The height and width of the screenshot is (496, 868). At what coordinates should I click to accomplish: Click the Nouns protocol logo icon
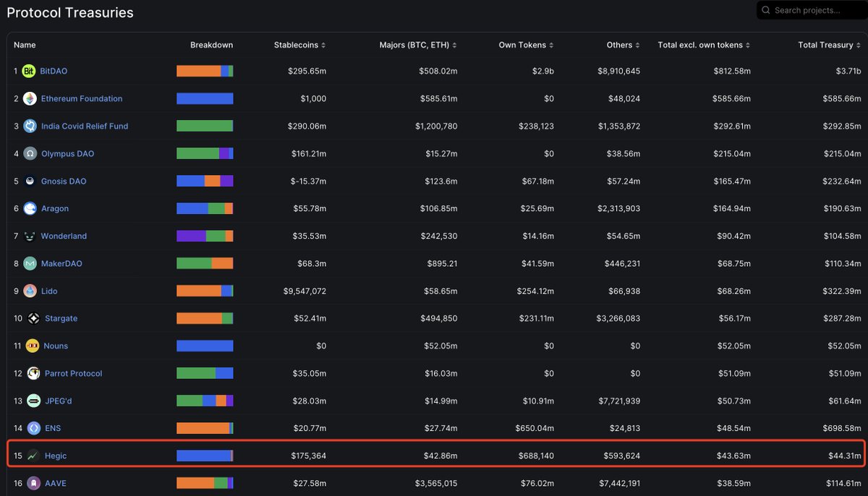coord(31,346)
